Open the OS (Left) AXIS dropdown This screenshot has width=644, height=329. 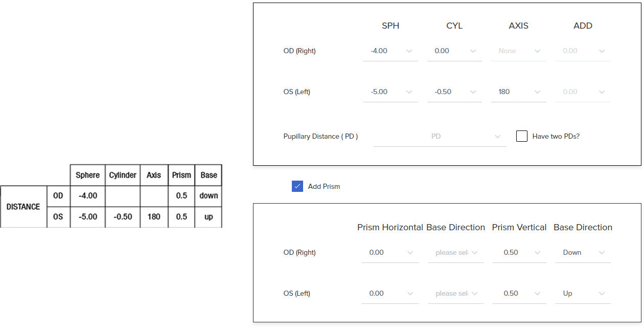click(518, 92)
